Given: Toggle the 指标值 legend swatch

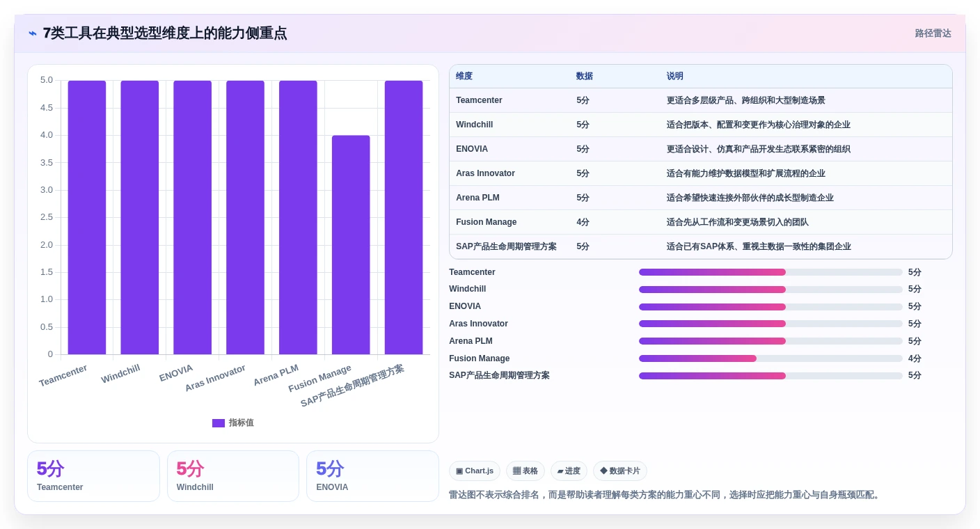Looking at the screenshot, I should point(219,423).
